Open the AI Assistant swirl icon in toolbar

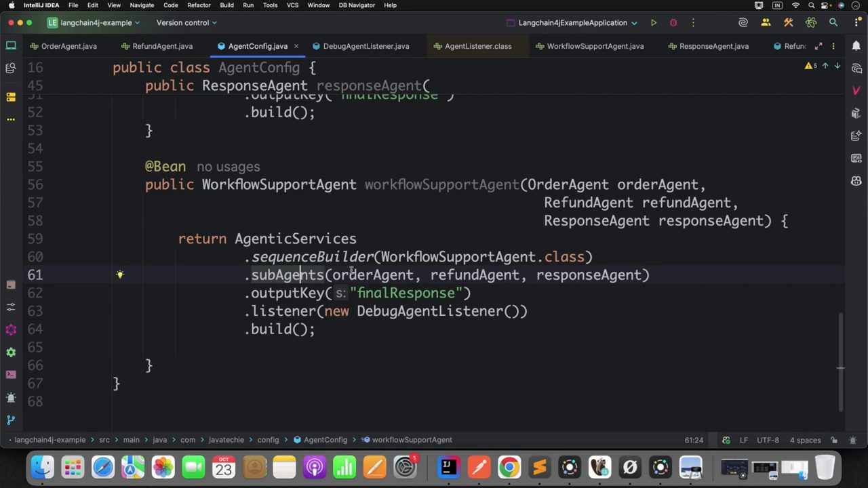pos(743,22)
